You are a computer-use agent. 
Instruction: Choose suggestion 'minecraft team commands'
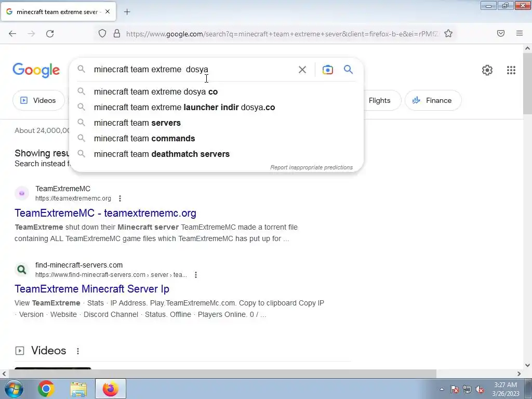click(x=216, y=138)
